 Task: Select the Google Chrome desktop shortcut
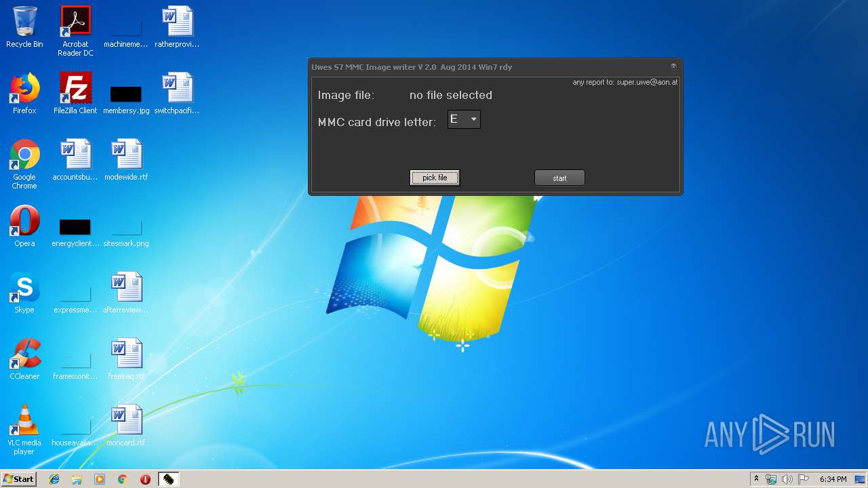(x=24, y=164)
